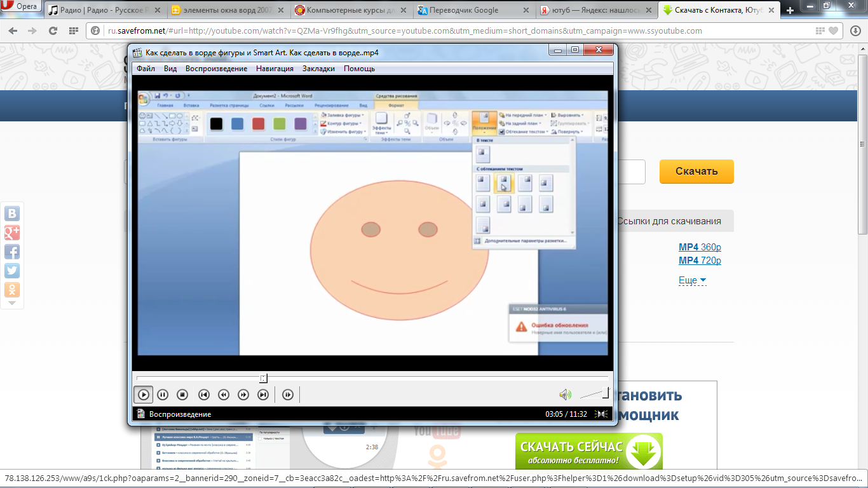Switch to the Радио | Радио tab

(105, 10)
